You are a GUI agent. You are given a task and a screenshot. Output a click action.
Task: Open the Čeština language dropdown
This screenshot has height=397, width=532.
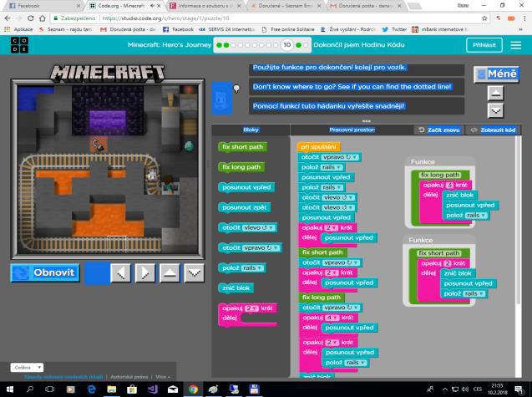point(27,368)
